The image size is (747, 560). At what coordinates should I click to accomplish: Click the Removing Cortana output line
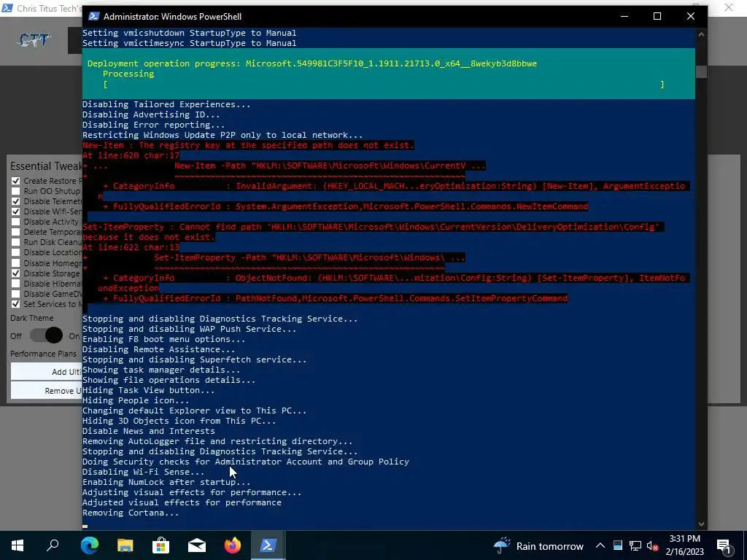tap(131, 513)
